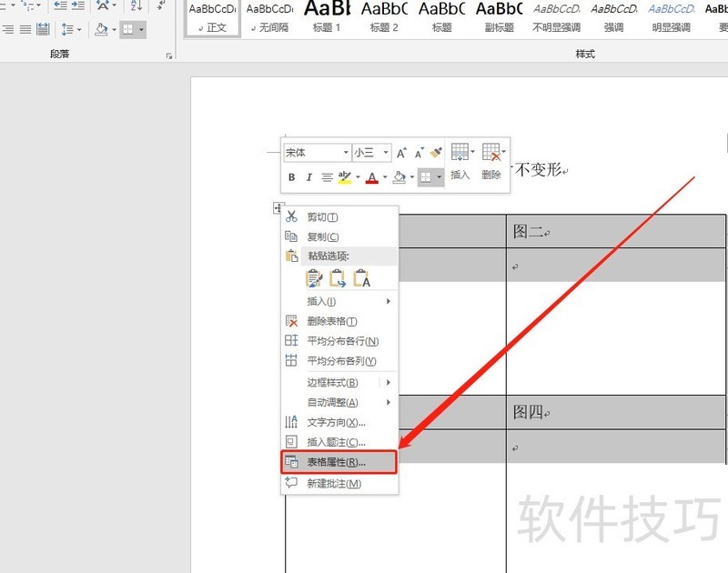This screenshot has width=728, height=573.
Task: Apply the 强调 style
Action: (x=613, y=18)
